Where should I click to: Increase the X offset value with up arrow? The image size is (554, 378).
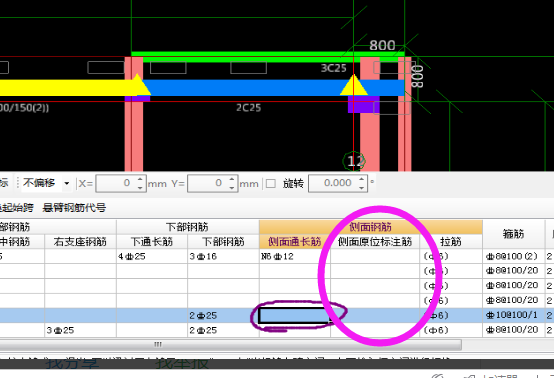(140, 179)
